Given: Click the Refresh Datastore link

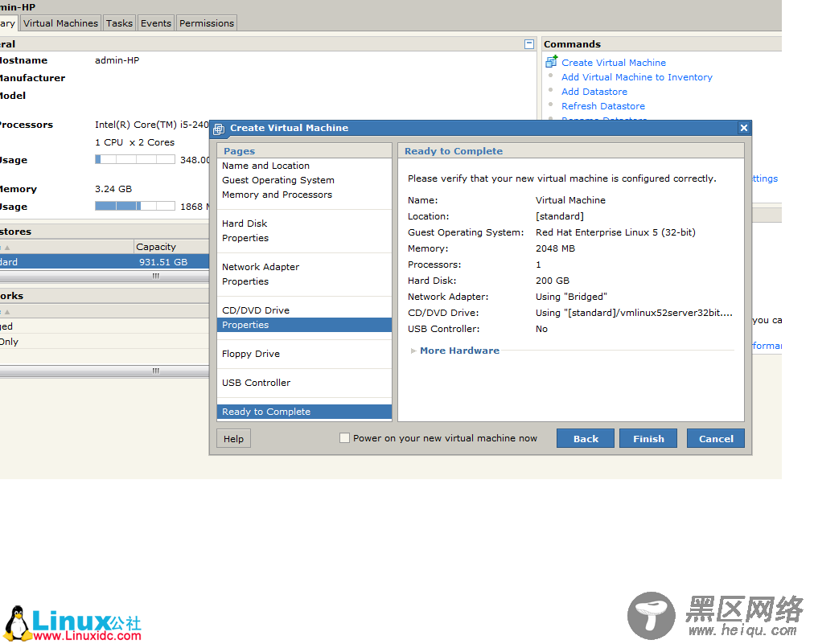Looking at the screenshot, I should [602, 106].
